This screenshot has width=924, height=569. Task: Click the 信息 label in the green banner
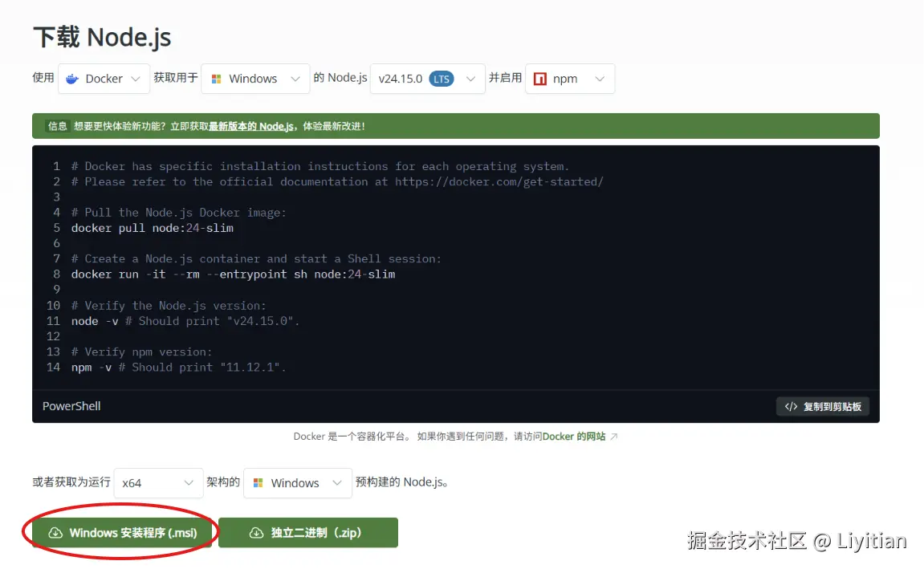pyautogui.click(x=57, y=126)
